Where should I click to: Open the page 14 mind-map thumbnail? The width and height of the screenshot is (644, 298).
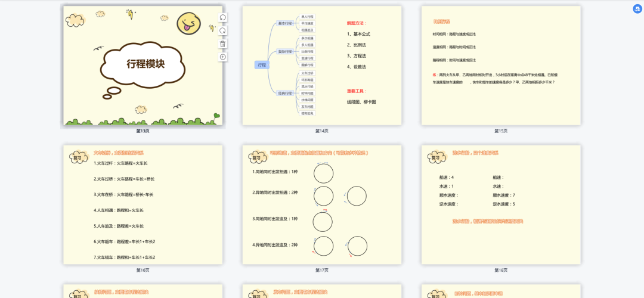coord(322,66)
